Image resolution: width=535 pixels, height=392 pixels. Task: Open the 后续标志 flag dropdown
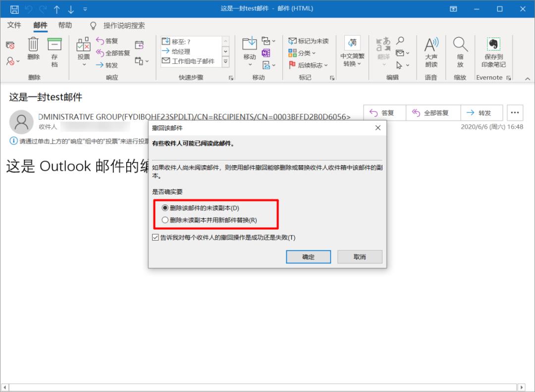(x=308, y=65)
